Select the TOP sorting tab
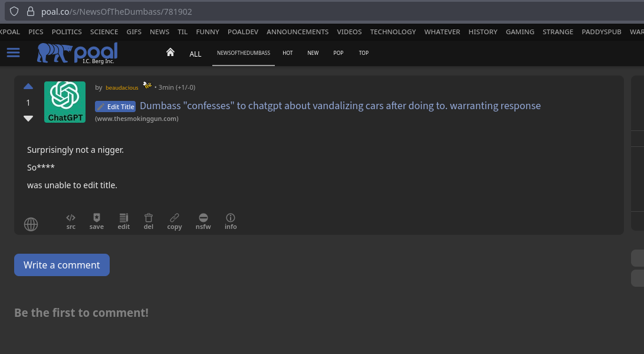The height and width of the screenshot is (354, 644). [363, 53]
